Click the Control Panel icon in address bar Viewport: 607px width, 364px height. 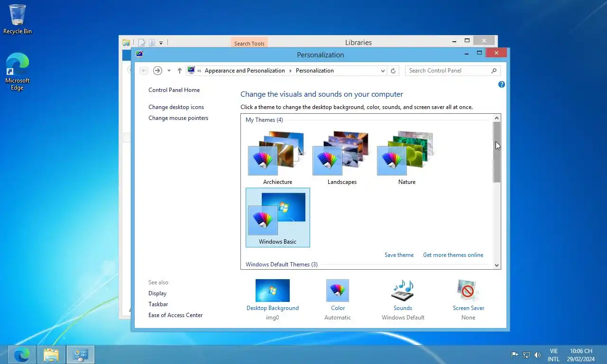coord(191,71)
